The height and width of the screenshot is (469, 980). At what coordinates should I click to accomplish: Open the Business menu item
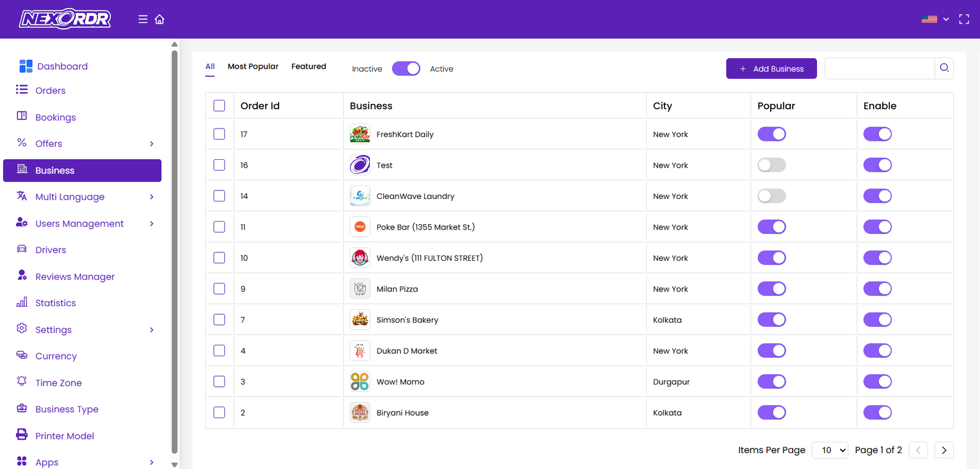pyautogui.click(x=82, y=170)
